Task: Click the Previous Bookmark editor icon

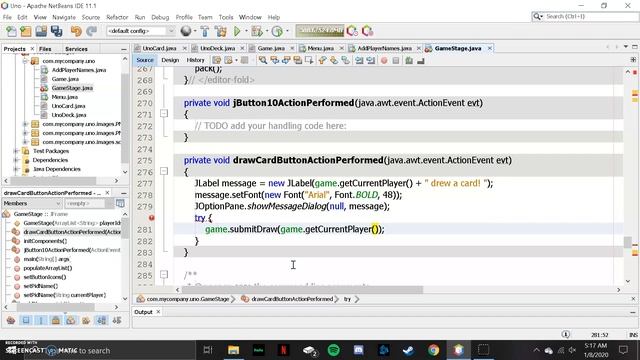Action: pyautogui.click(x=322, y=60)
